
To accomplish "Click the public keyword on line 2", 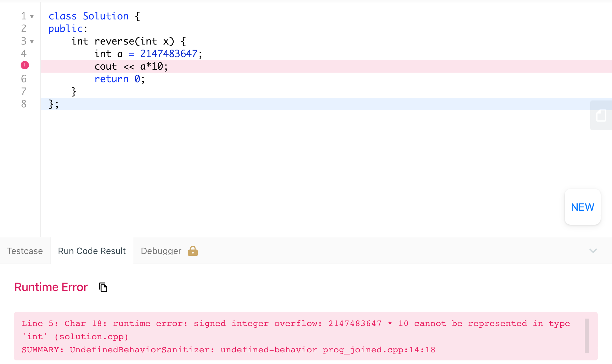I will (x=65, y=29).
